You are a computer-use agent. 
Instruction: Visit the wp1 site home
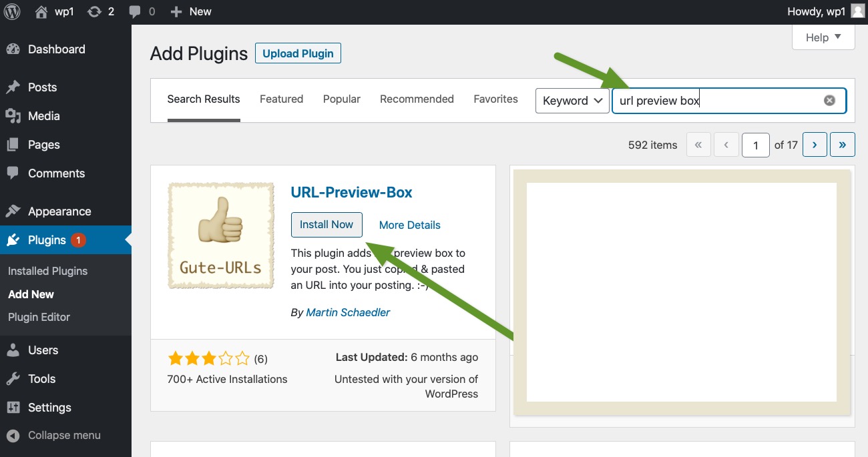click(x=53, y=11)
